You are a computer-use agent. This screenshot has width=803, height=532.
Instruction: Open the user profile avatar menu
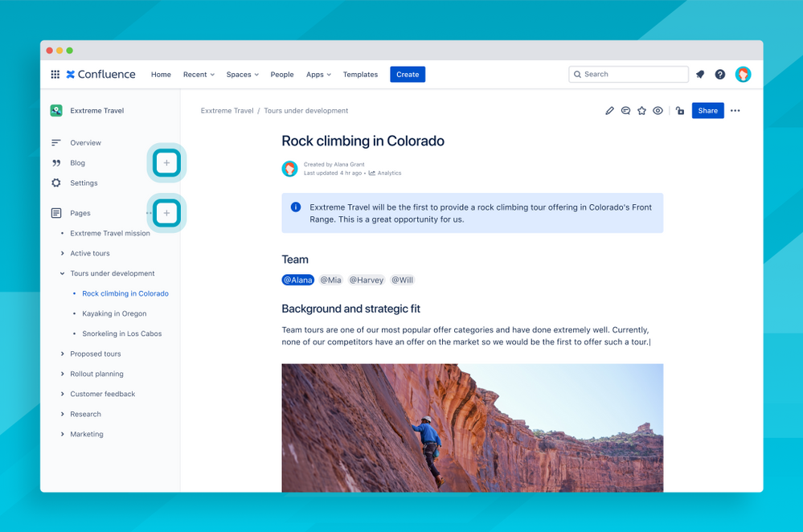(x=743, y=74)
